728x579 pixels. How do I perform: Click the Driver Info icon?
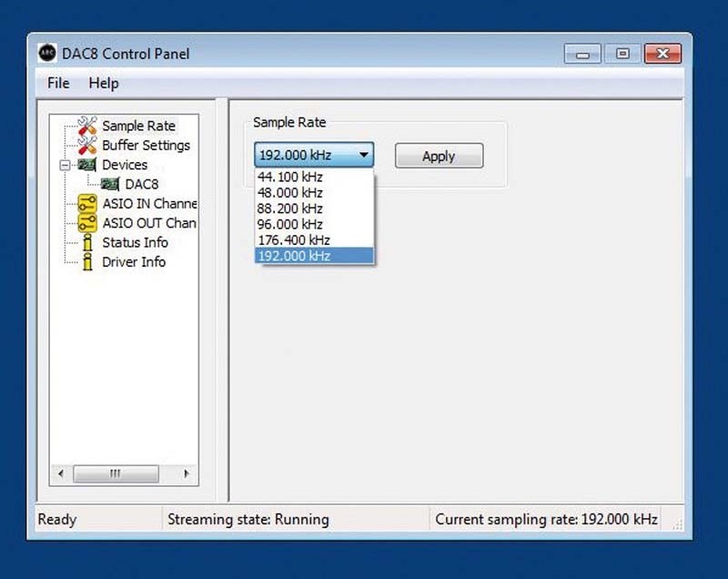87,262
